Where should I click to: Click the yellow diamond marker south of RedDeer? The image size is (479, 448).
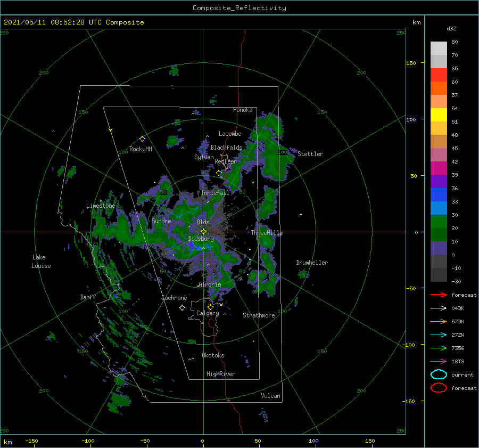pos(219,173)
